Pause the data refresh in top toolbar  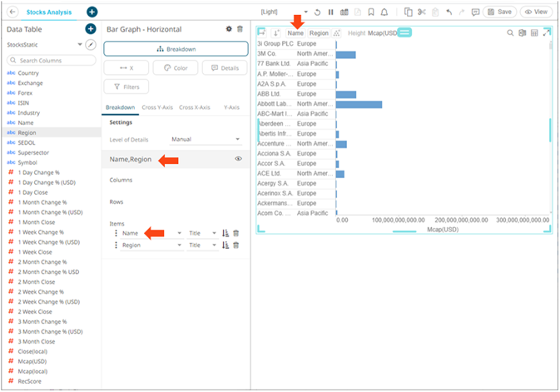(330, 12)
